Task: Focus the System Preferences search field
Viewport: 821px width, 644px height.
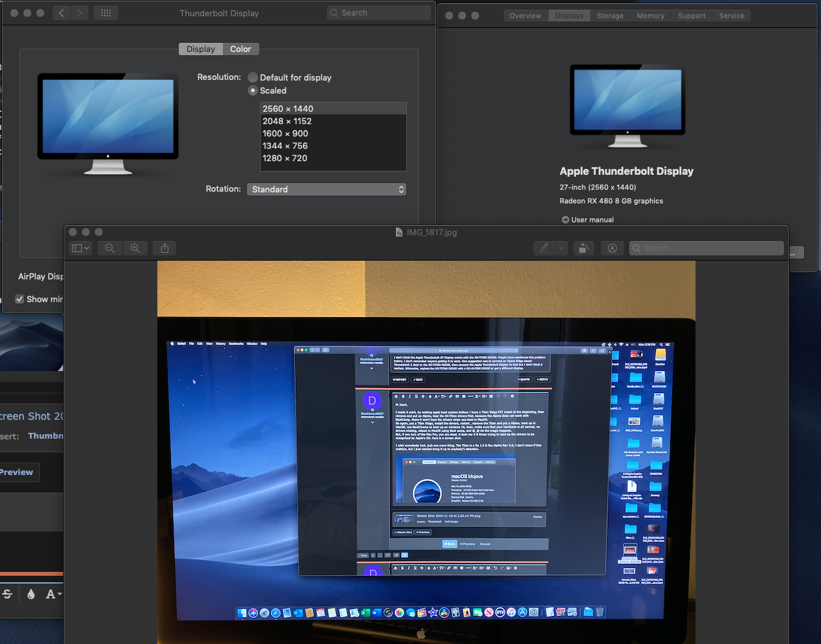Action: [x=379, y=13]
